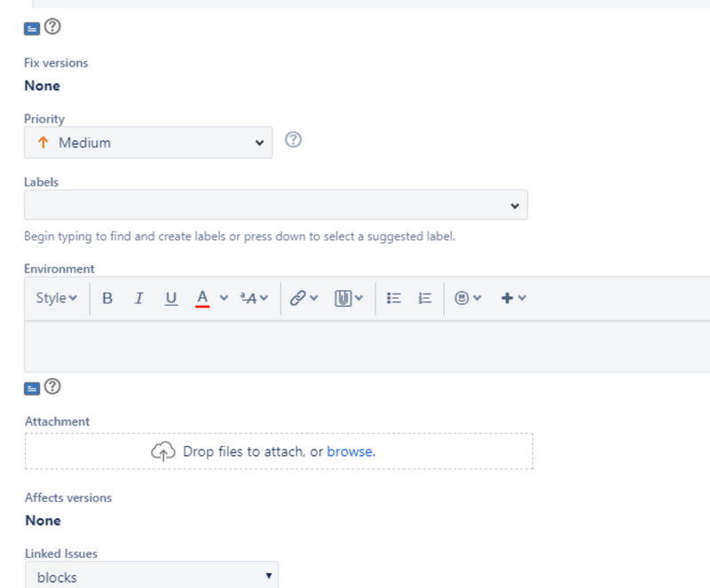Underline text in Environment editor

pos(170,299)
